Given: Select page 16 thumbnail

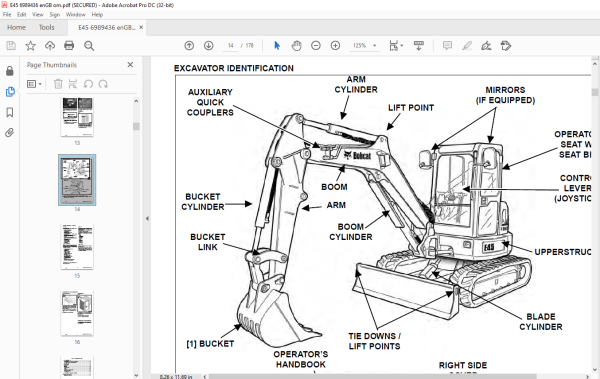Looking at the screenshot, I should [x=77, y=313].
